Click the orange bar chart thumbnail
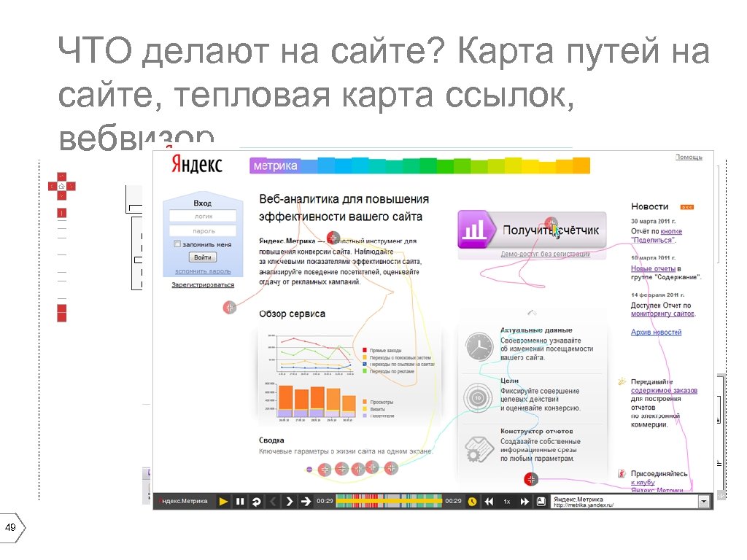The width and height of the screenshot is (747, 560). 310,401
